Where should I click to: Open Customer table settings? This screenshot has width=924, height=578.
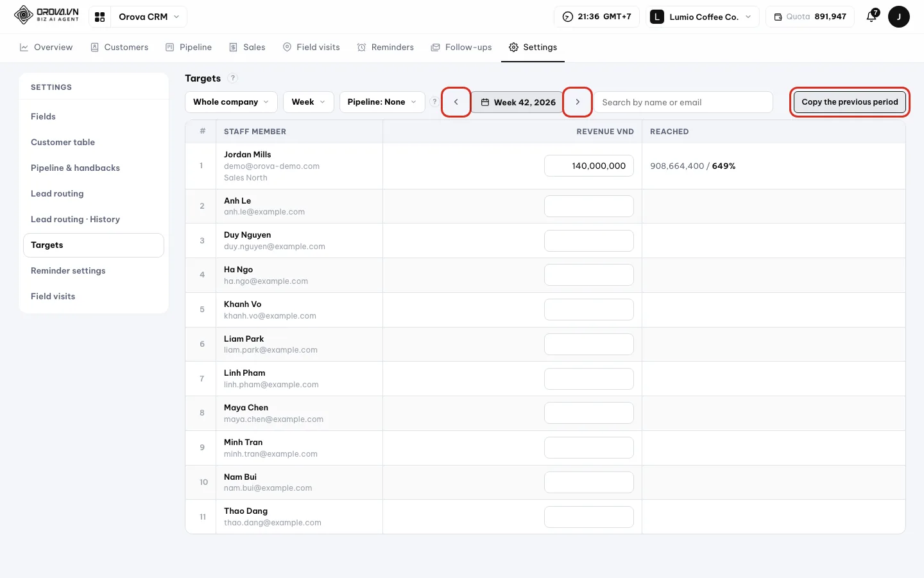94,142
